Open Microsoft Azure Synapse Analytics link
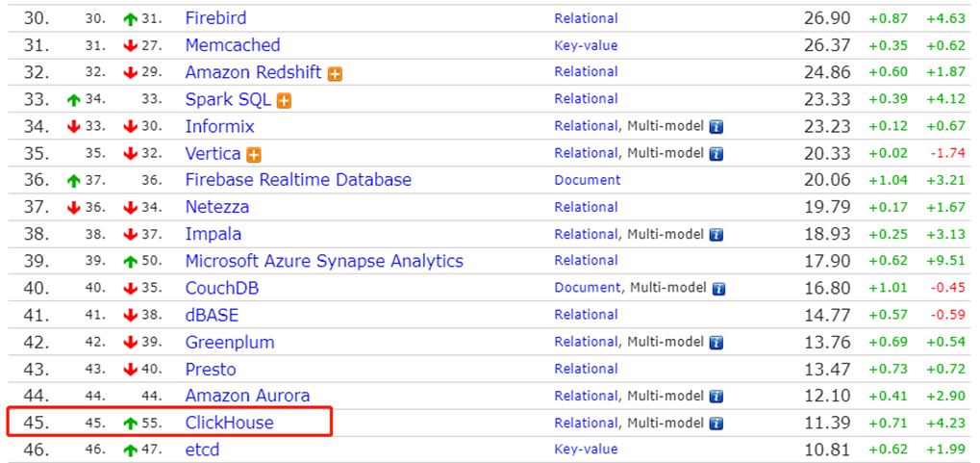The height and width of the screenshot is (463, 980). pyautogui.click(x=324, y=262)
